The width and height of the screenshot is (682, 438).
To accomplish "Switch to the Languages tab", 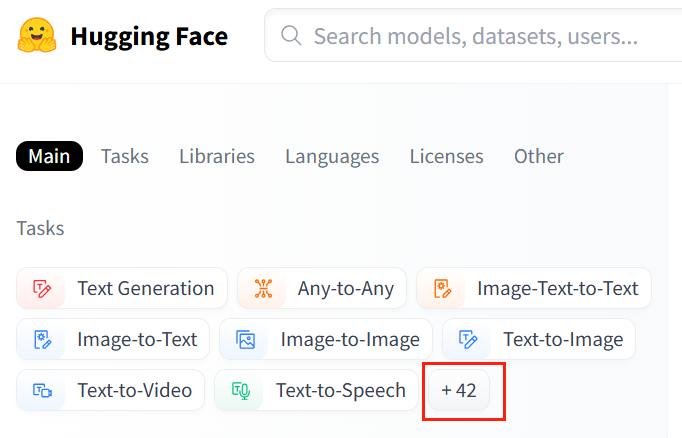I will tap(332, 156).
